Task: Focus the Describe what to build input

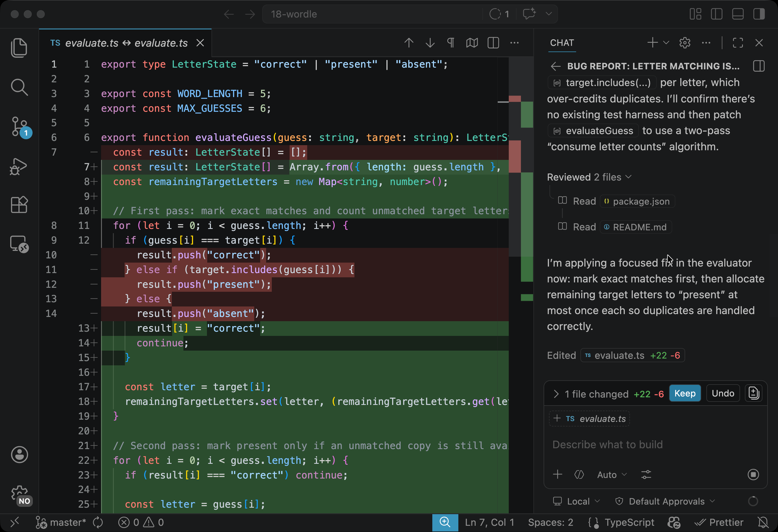Action: (655, 444)
